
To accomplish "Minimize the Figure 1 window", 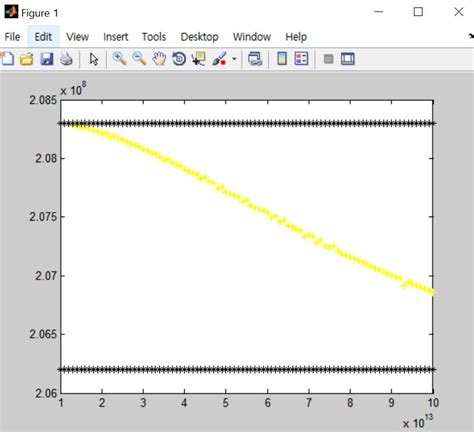I will [379, 12].
